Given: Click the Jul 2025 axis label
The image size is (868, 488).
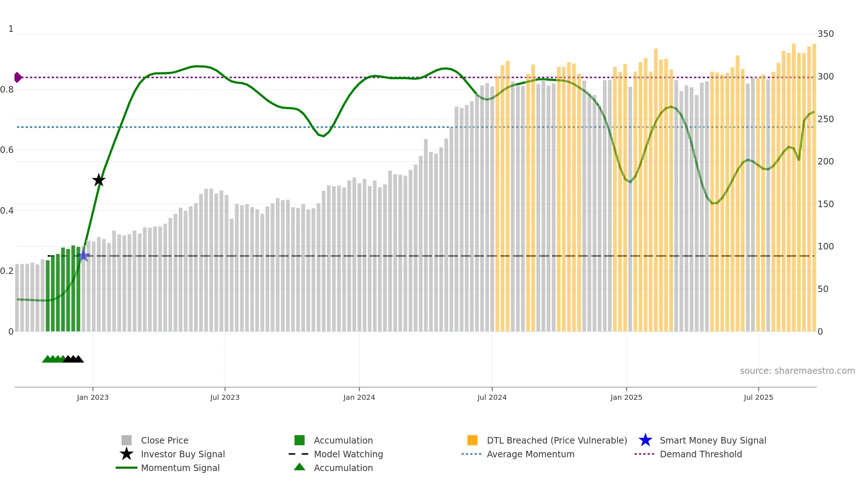Looking at the screenshot, I should point(758,398).
